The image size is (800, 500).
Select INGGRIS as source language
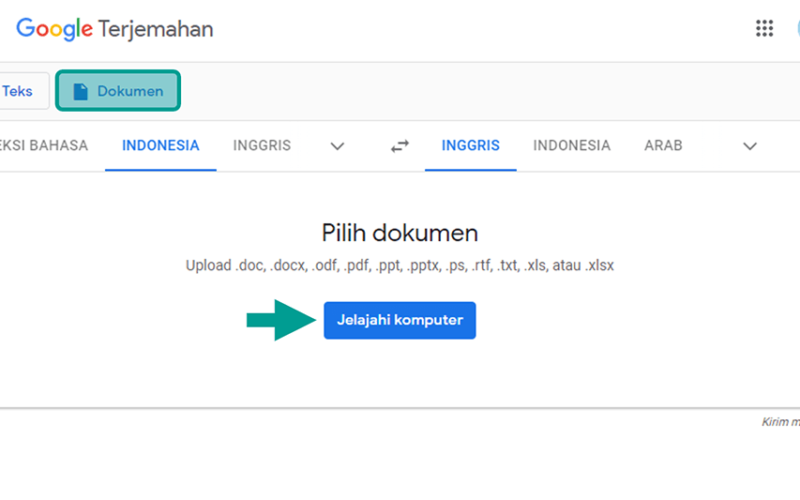tap(262, 146)
